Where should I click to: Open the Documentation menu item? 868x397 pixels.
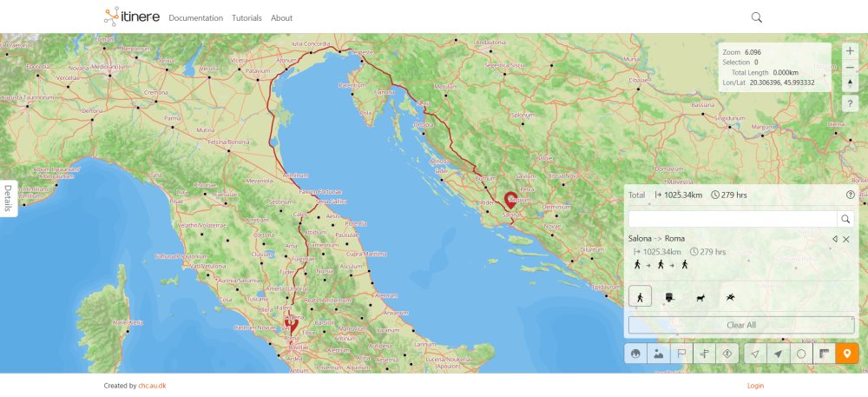click(x=195, y=18)
